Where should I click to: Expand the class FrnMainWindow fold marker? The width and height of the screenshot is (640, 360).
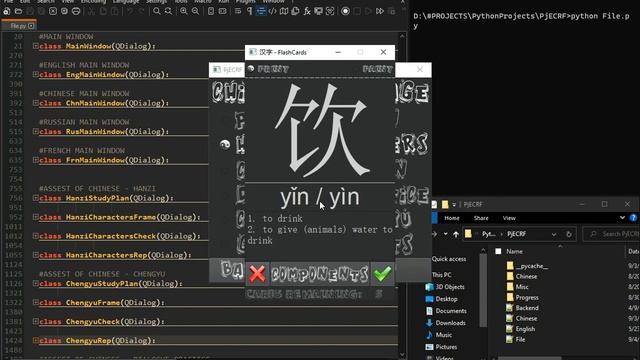point(36,160)
